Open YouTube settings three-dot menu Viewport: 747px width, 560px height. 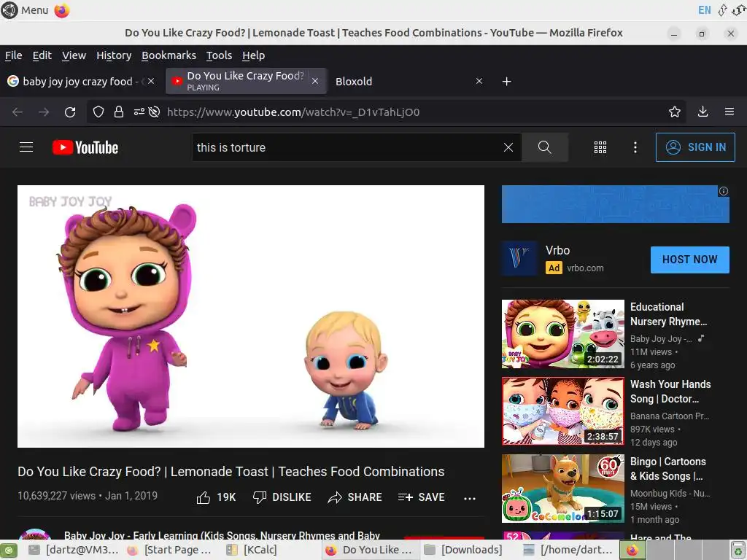click(x=635, y=147)
